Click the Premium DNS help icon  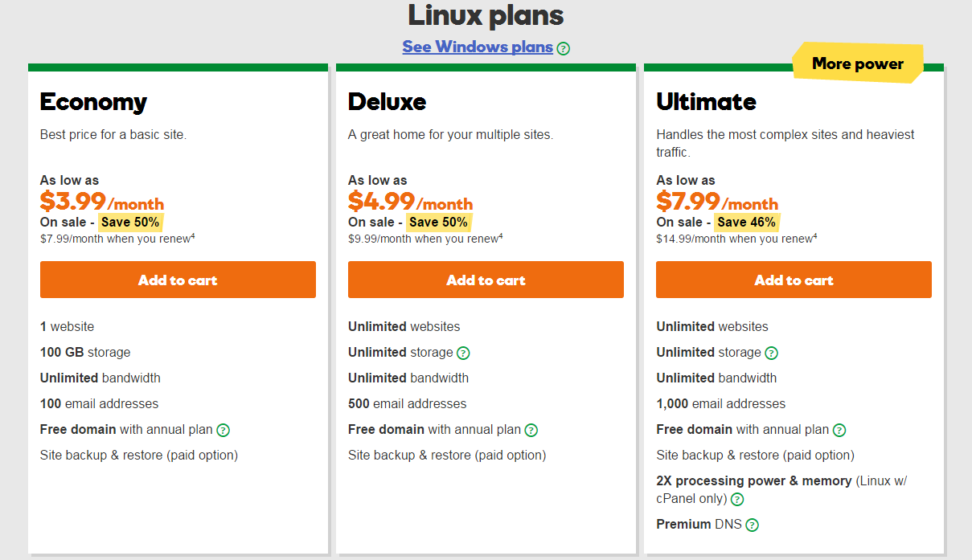tap(752, 525)
